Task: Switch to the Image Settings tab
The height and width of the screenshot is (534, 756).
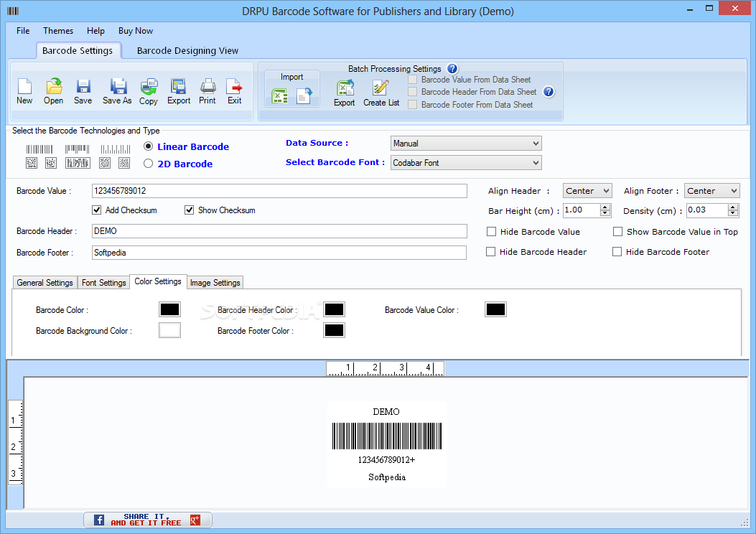Action: (x=215, y=282)
